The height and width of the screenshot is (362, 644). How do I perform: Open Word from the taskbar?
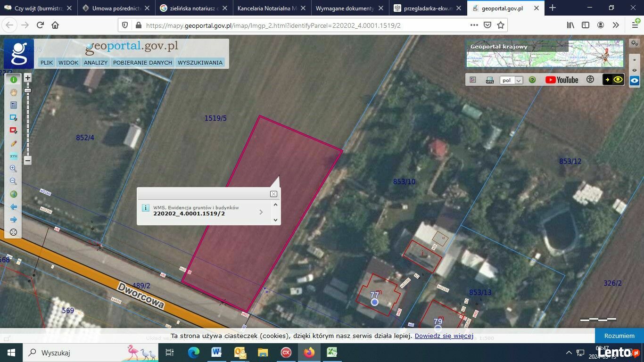(216, 353)
